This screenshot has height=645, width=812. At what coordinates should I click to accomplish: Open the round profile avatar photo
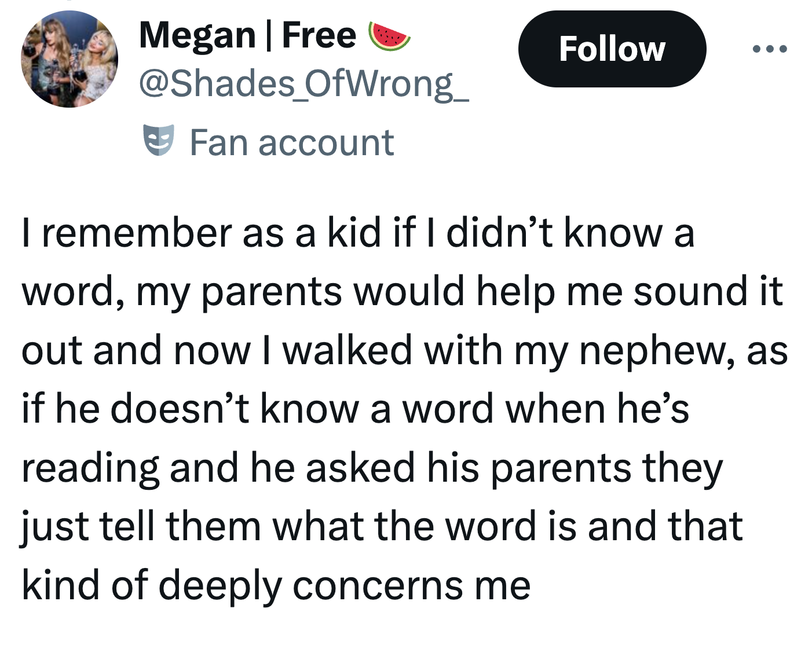point(70,59)
